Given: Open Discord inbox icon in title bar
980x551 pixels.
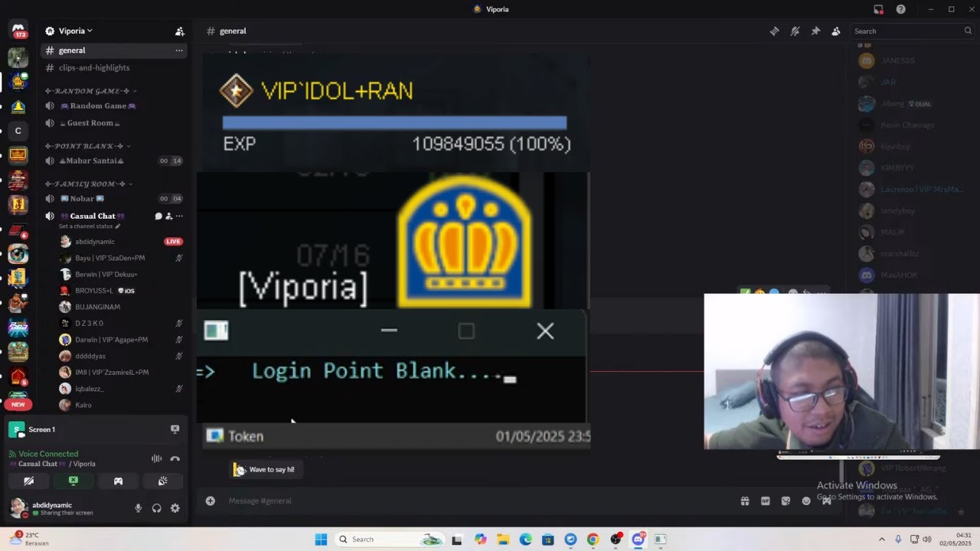Looking at the screenshot, I should point(878,9).
